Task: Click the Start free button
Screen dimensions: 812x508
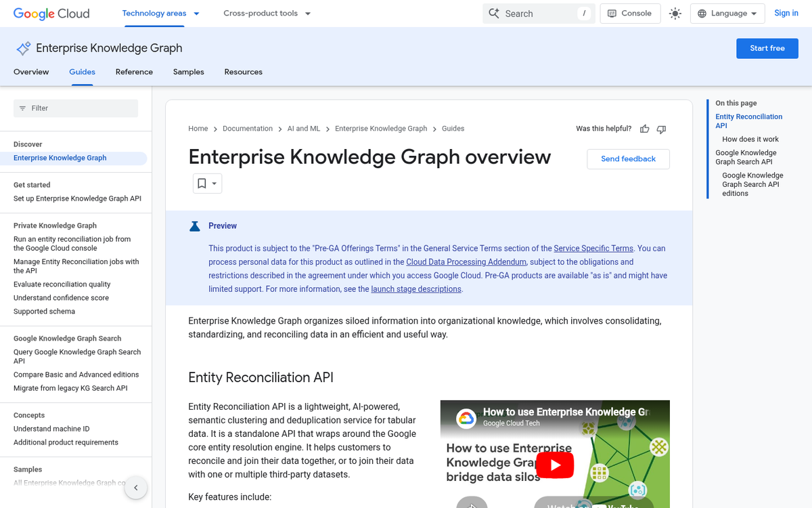Action: (x=767, y=48)
